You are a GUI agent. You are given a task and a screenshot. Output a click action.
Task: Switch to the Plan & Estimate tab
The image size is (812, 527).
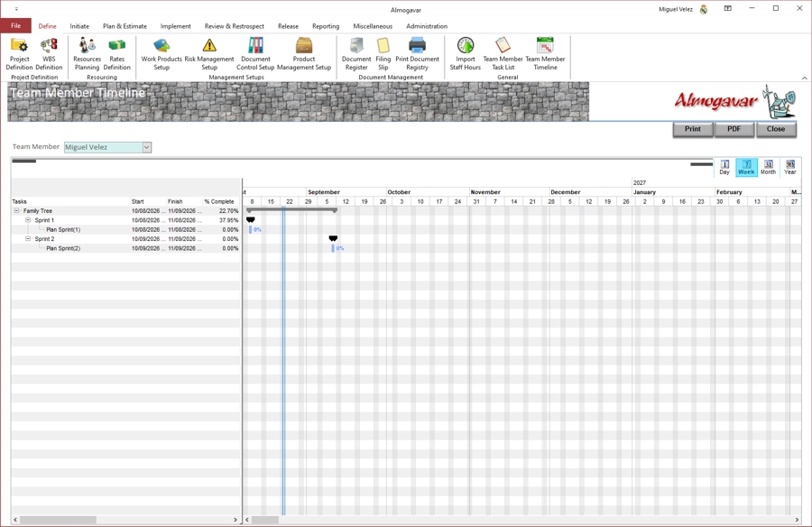[x=125, y=26]
